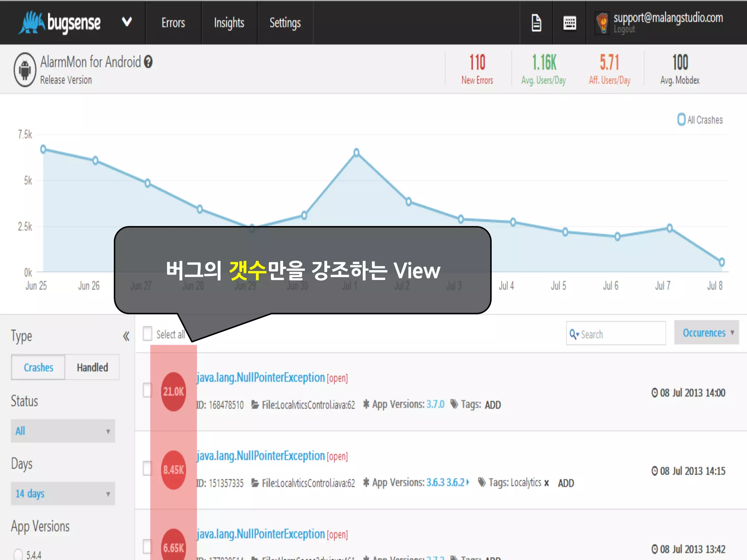Check the first NullPointerException error checkbox
Viewport: 747px width, 560px height.
pos(147,390)
